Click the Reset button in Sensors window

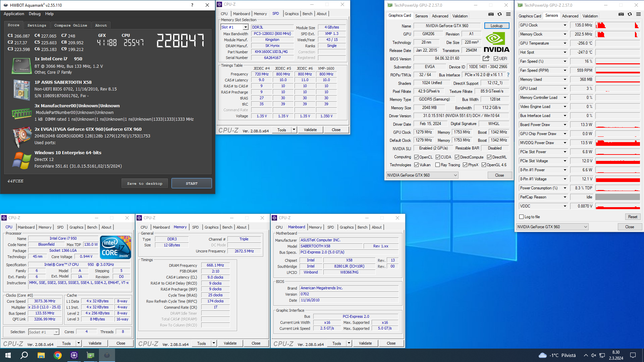633,217
